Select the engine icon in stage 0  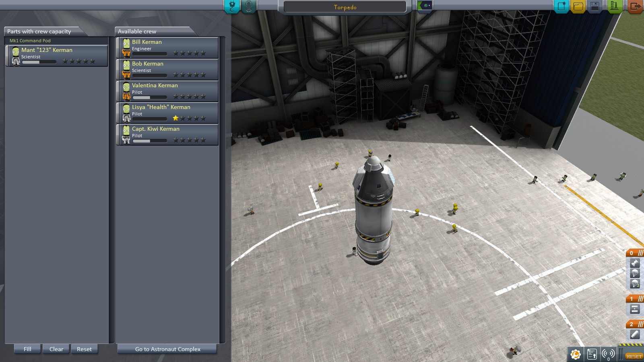pyautogui.click(x=635, y=263)
